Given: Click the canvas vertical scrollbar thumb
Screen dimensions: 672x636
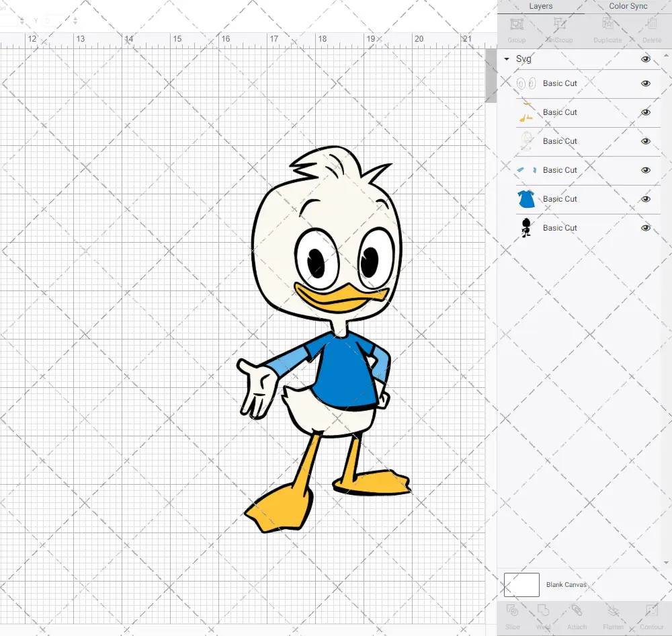Looking at the screenshot, I should click(491, 75).
